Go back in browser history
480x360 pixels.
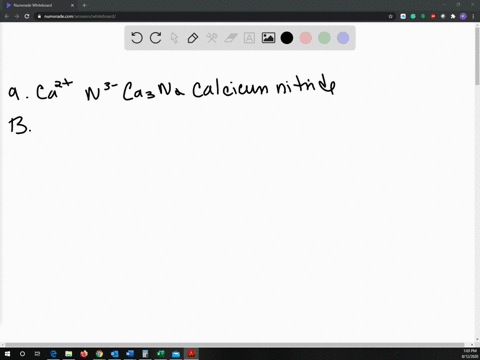click(7, 16)
